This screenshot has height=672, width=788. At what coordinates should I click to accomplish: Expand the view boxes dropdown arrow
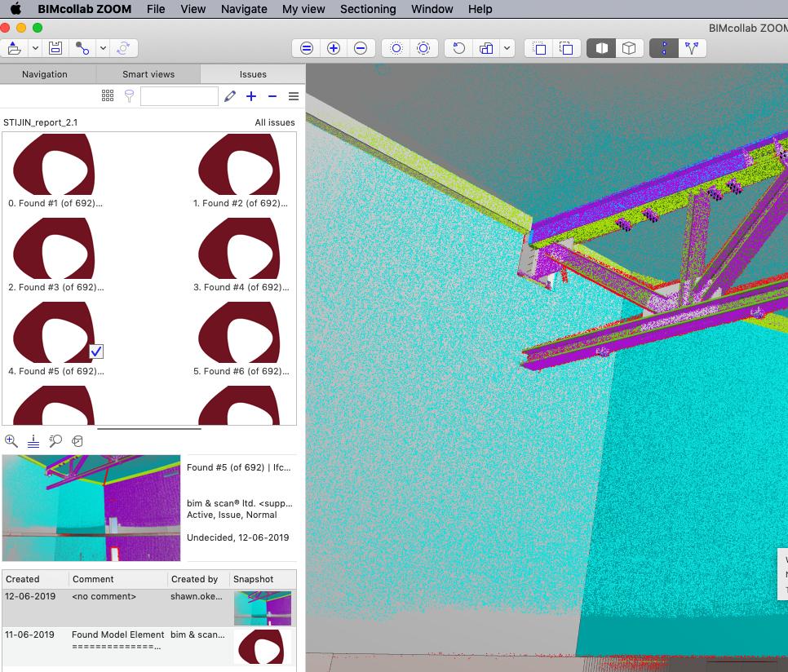click(507, 48)
